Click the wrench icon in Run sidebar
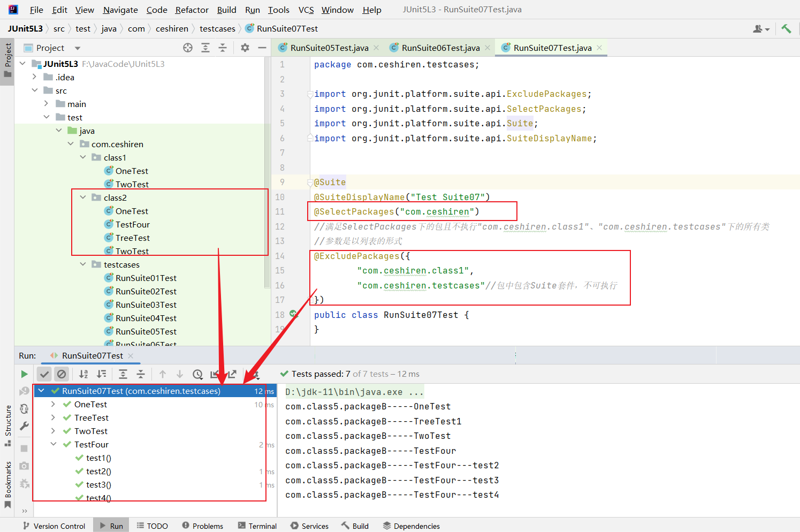 (24, 426)
